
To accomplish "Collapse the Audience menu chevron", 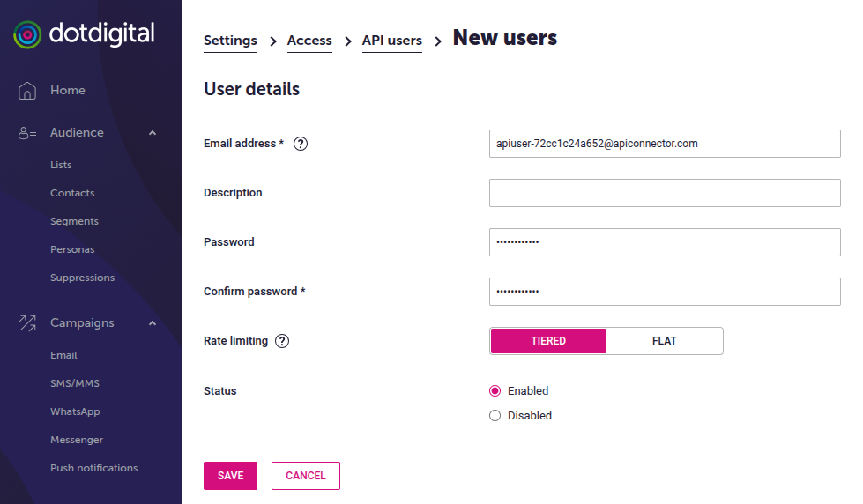I will (153, 132).
